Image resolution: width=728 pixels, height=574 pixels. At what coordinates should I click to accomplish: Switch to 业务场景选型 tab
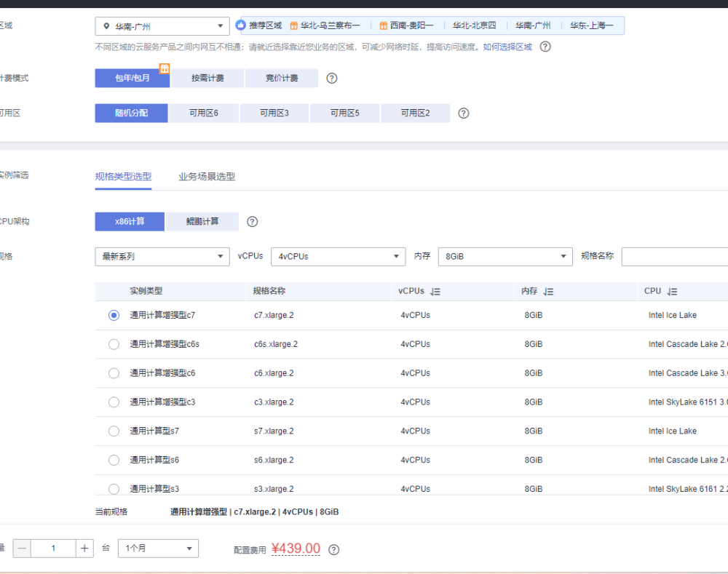(207, 177)
